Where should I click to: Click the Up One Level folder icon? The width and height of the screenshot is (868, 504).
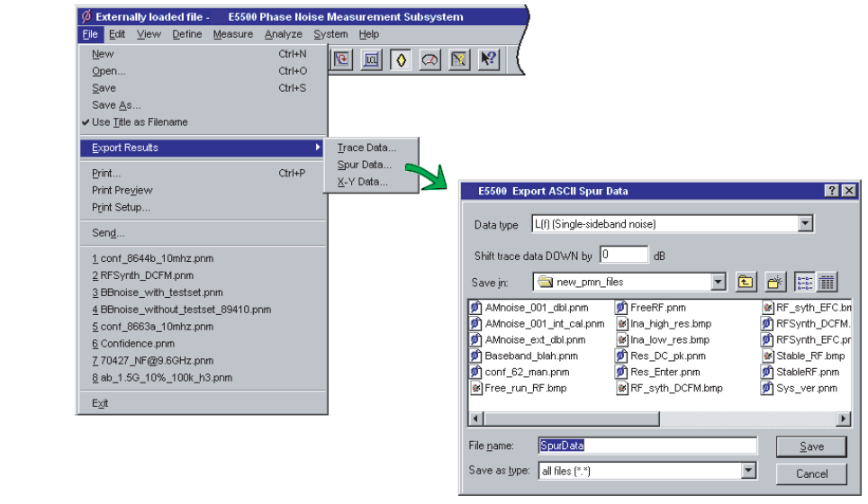tap(746, 283)
